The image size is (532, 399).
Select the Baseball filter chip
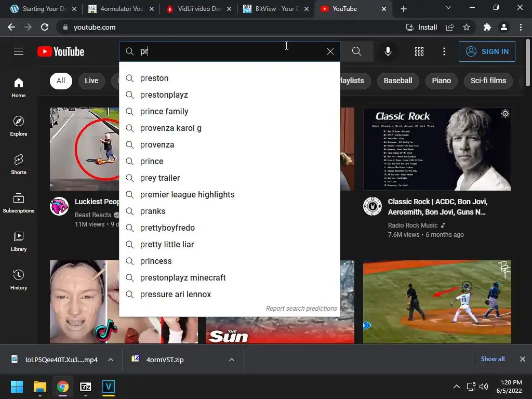click(397, 81)
